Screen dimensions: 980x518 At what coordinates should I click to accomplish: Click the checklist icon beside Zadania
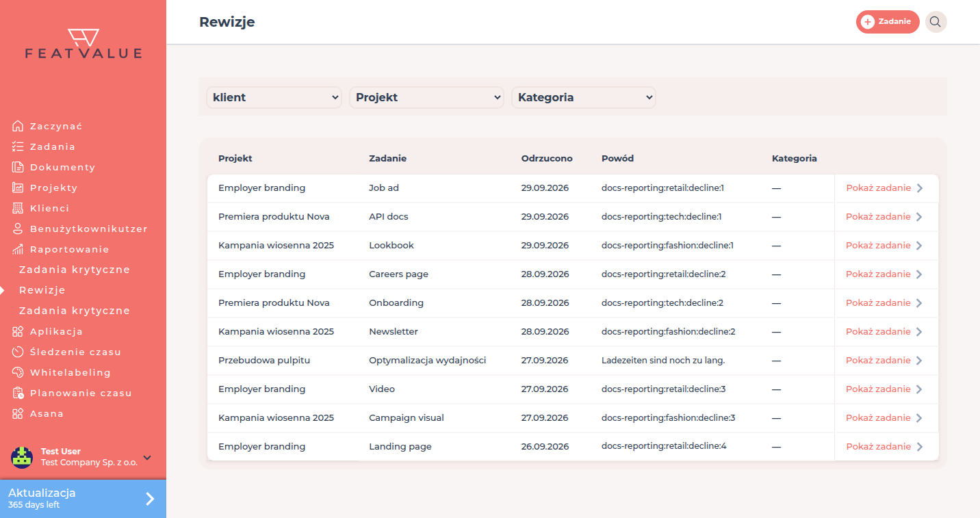[x=18, y=146]
